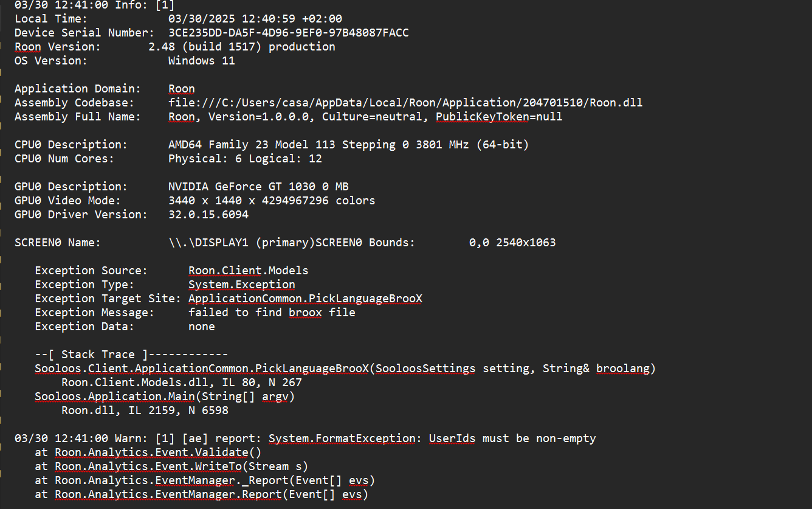Click the CPU0 Num Cores value
This screenshot has height=509, width=812.
[x=245, y=159]
